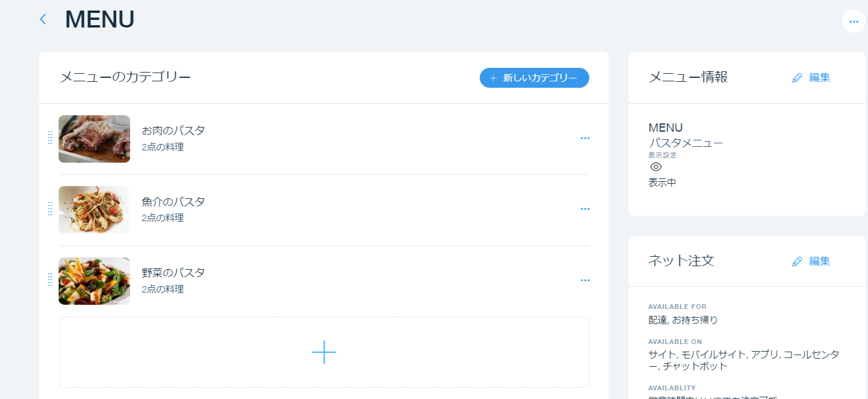Go back using the left chevron arrow

[42, 19]
